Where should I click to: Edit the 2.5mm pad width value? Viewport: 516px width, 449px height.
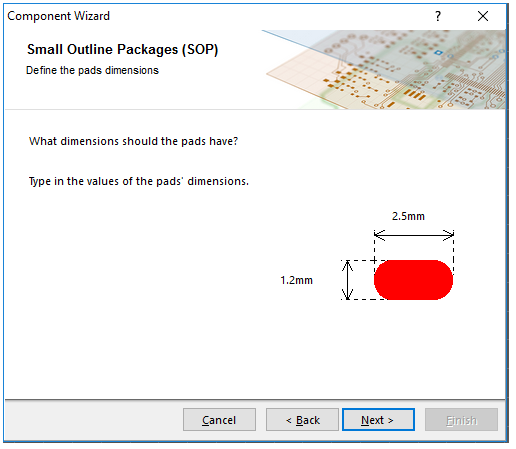408,216
